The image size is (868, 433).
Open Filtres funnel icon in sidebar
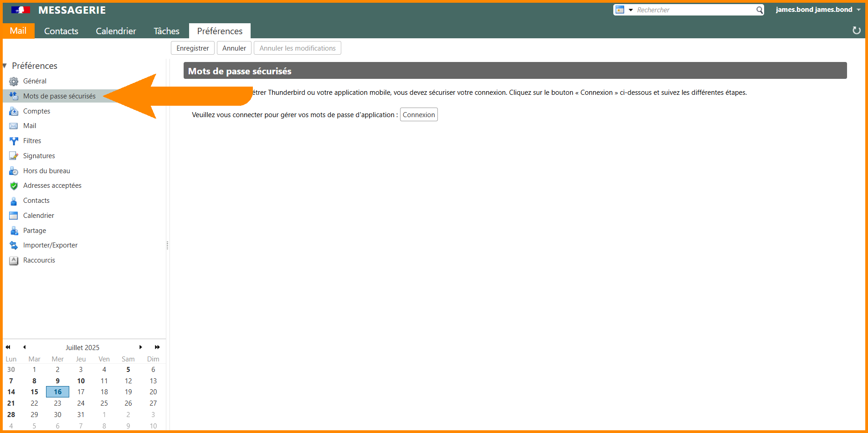pos(14,141)
